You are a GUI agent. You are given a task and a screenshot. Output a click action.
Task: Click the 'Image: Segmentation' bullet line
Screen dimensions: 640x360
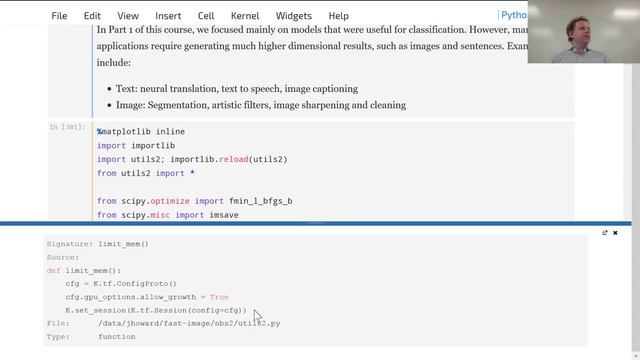pyautogui.click(x=261, y=105)
